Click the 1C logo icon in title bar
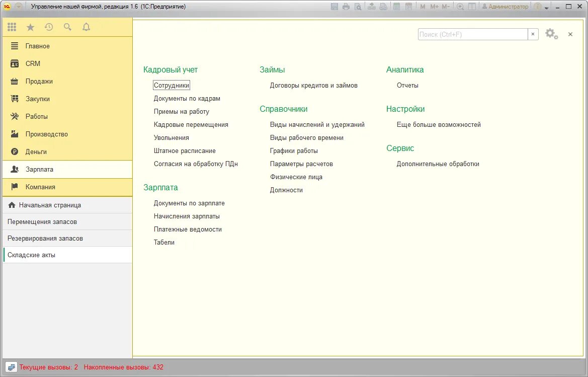588x377 pixels. [x=7, y=7]
